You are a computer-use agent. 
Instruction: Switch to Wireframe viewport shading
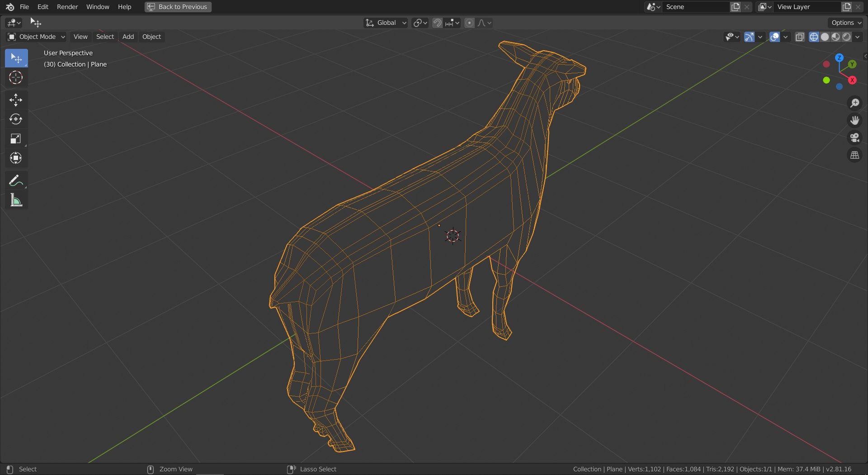[814, 37]
